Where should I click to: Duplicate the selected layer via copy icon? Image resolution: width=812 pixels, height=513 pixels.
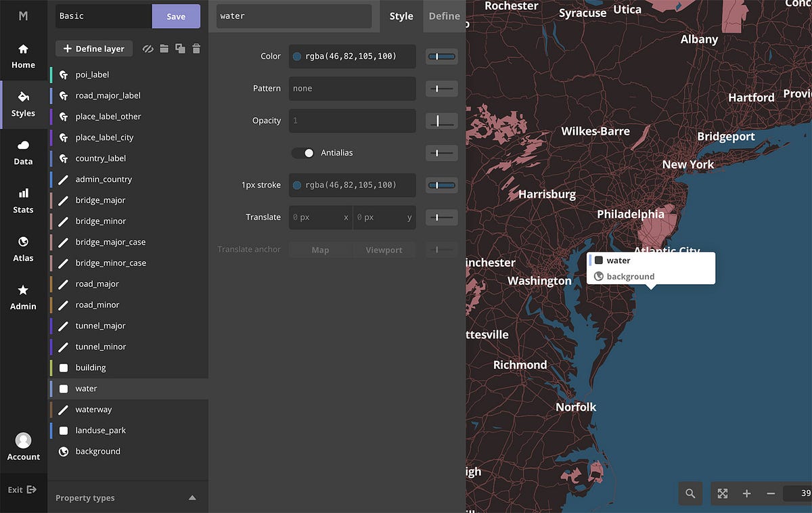click(x=179, y=48)
